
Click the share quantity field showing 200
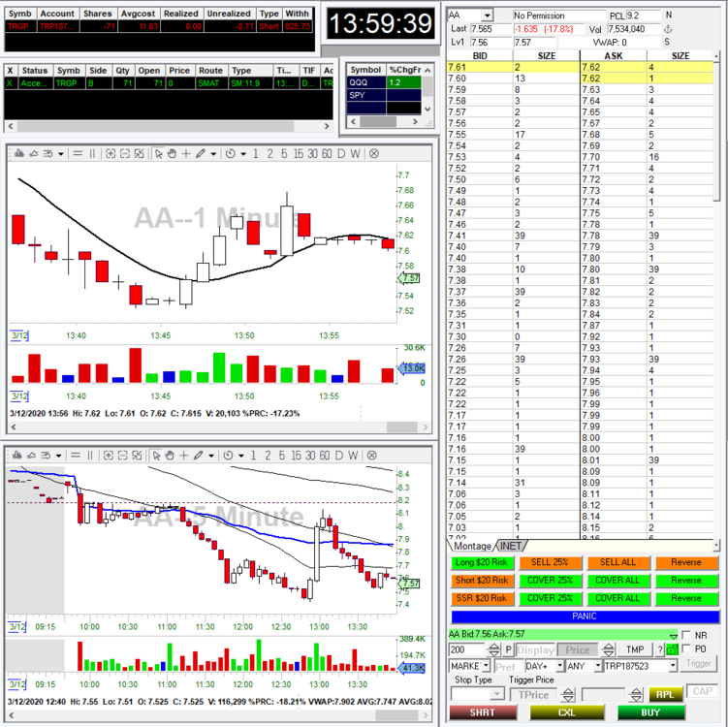click(x=465, y=650)
